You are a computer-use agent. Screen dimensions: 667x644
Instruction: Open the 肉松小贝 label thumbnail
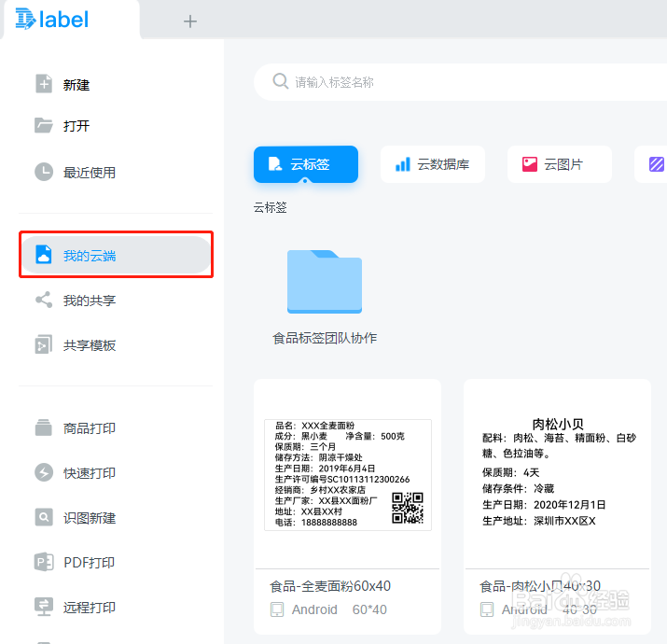click(558, 471)
